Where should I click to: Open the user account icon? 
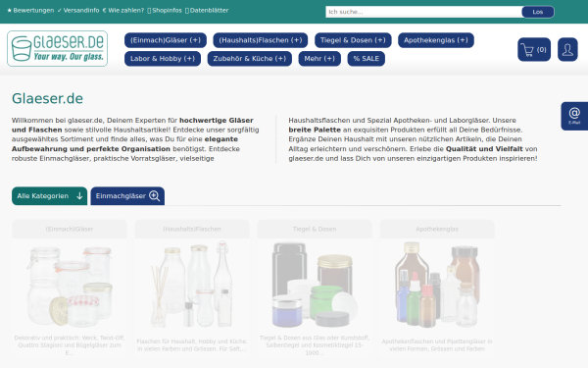567,49
